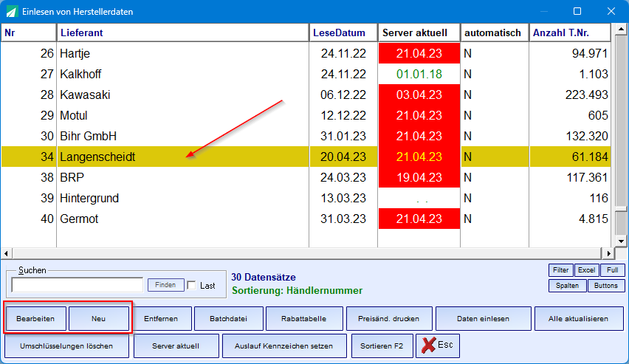The image size is (629, 364).
Task: Select the Kawasaki row
Action: coord(306,95)
